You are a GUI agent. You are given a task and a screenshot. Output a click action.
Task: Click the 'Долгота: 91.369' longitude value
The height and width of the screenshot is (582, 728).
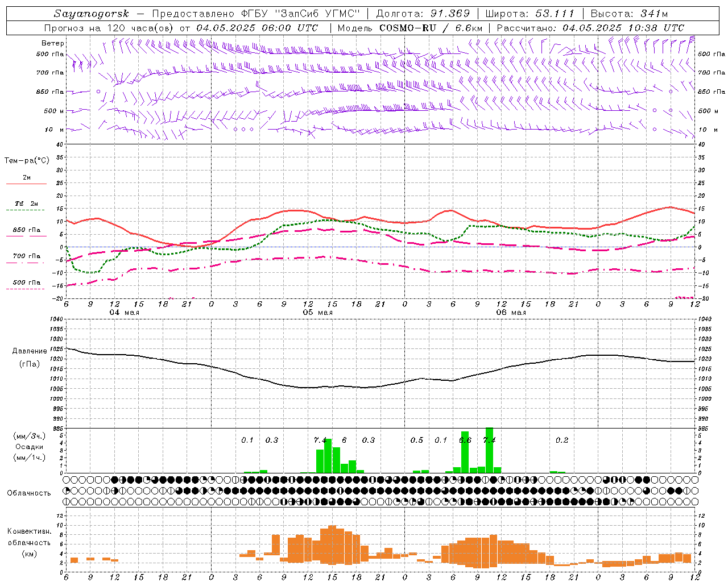(x=423, y=14)
